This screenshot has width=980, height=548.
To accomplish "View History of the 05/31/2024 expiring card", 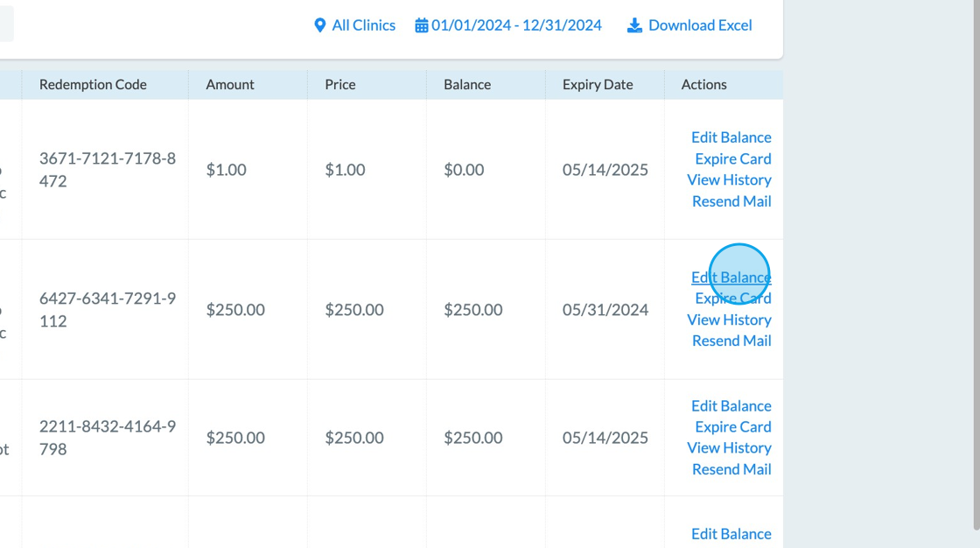I will point(729,320).
